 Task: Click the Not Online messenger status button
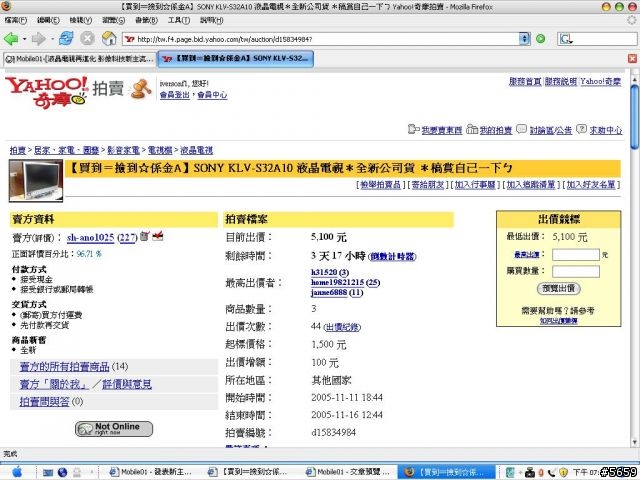(114, 429)
